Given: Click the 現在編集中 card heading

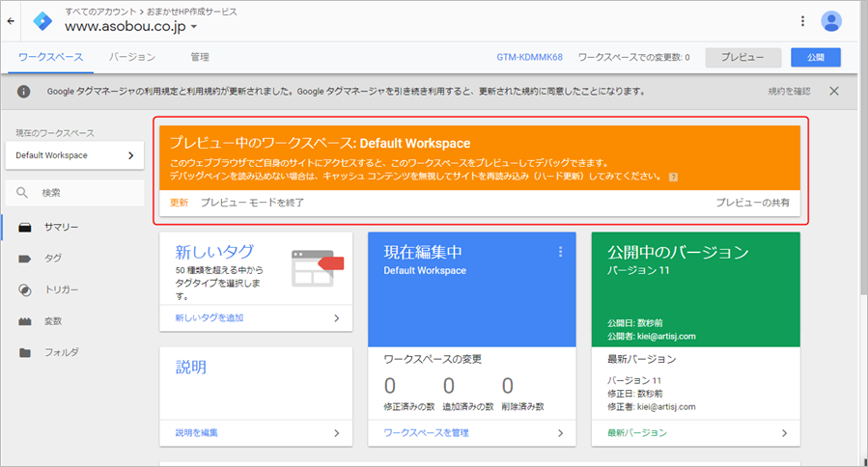Looking at the screenshot, I should tap(423, 252).
